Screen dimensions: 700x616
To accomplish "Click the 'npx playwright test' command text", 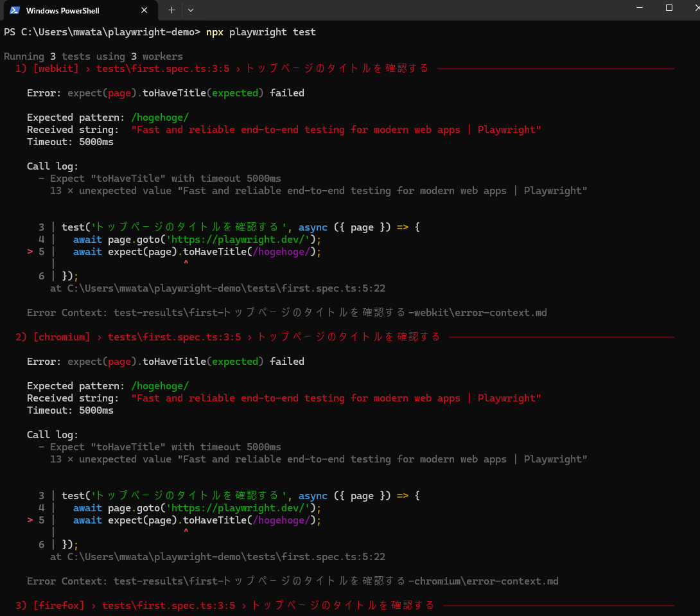I will (261, 32).
